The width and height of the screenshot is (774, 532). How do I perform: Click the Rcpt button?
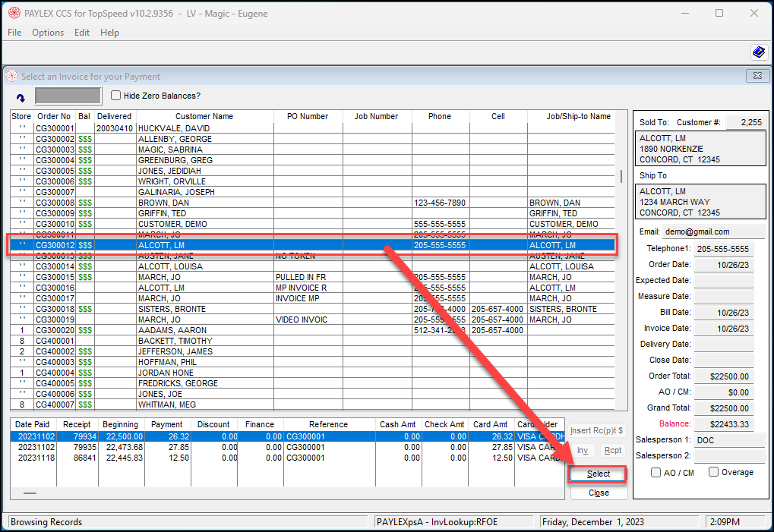point(612,450)
